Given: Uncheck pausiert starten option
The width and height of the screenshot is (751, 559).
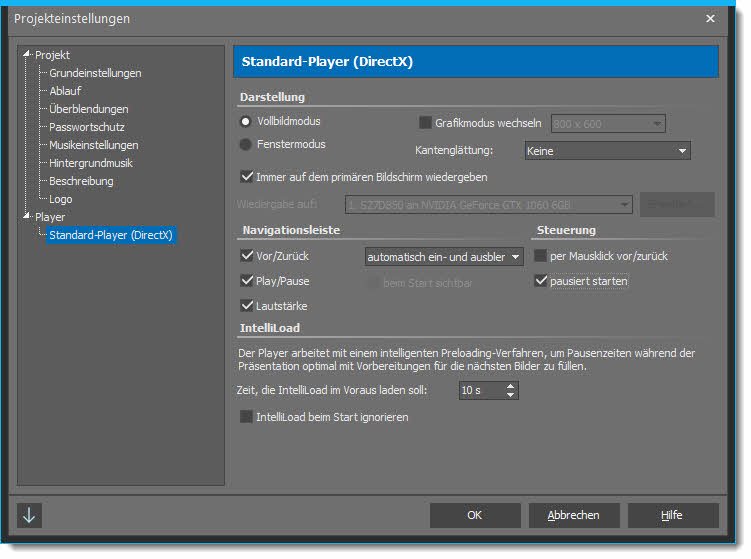Looking at the screenshot, I should (x=541, y=281).
